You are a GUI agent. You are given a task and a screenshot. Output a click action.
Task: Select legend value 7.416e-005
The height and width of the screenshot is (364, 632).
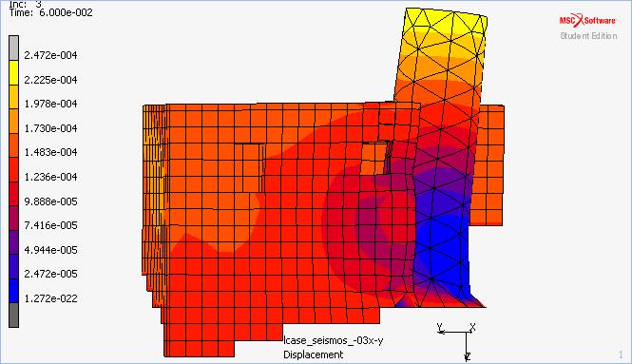point(50,225)
